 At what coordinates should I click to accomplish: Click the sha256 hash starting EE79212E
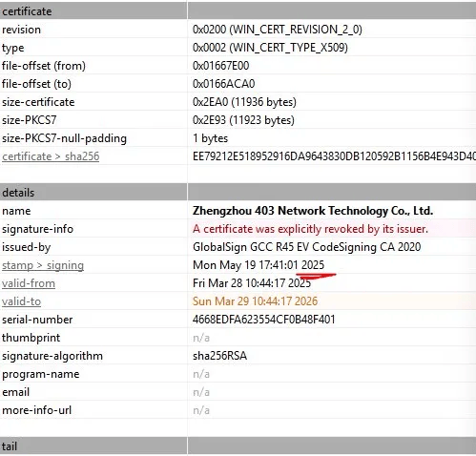pos(334,156)
